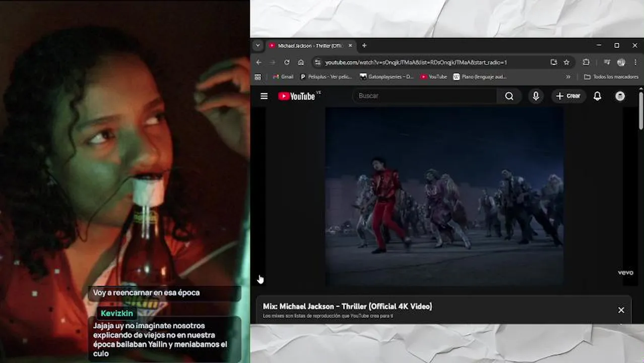Maximize the Chrome window
Screen dimensions: 644x363
tap(617, 45)
